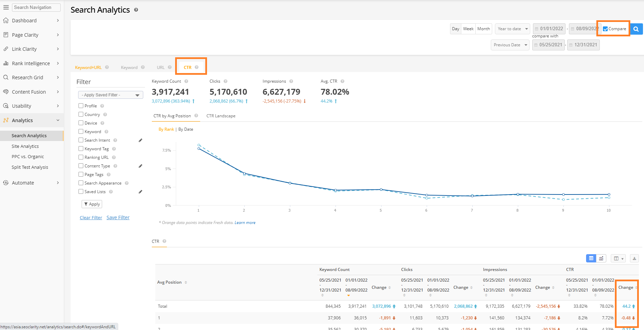This screenshot has width=644, height=330.
Task: Click the Clear Filter link
Action: click(x=91, y=218)
